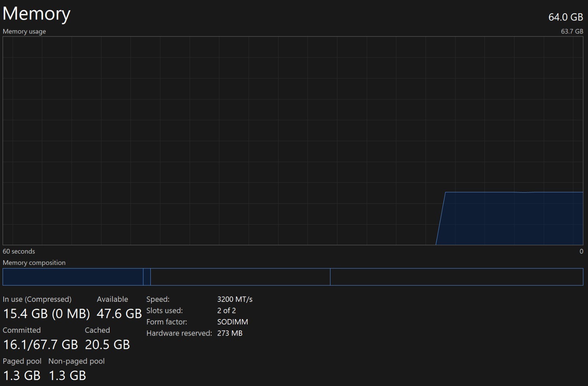Select the 47.6 GB available value
The height and width of the screenshot is (386, 588).
coord(119,314)
